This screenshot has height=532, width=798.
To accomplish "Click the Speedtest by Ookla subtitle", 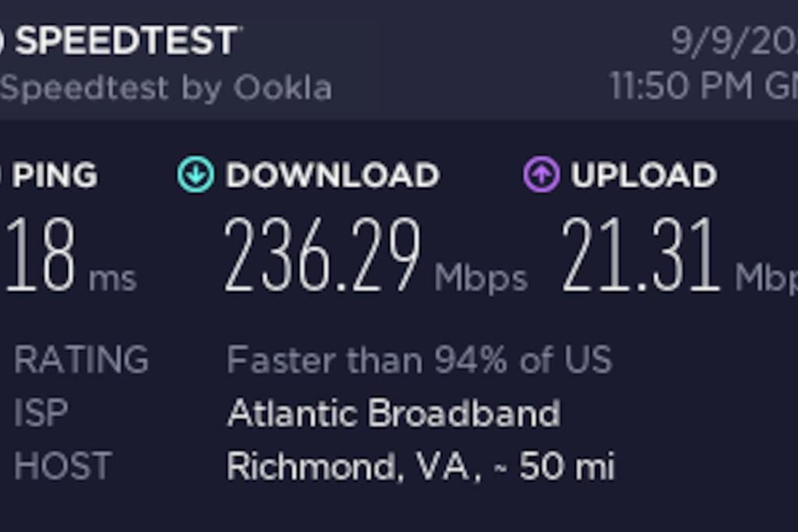I will (166, 88).
